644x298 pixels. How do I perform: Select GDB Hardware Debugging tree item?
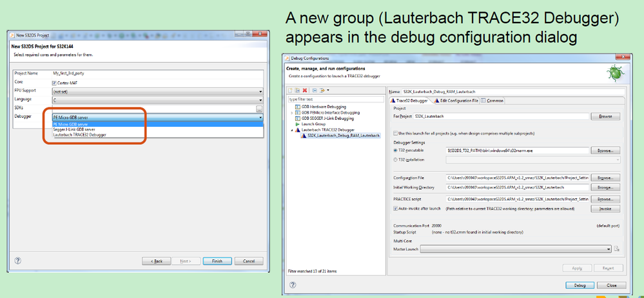click(324, 107)
